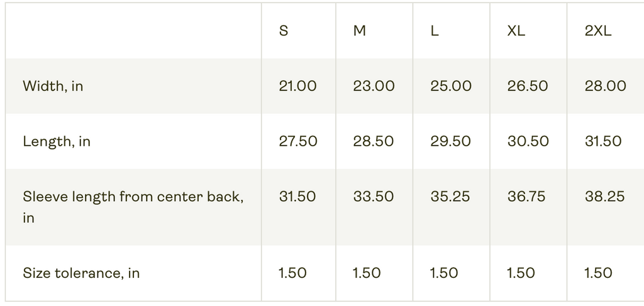Click the 33.50 sleeve length for M
Image resolution: width=644 pixels, height=306 pixels.
point(374,197)
